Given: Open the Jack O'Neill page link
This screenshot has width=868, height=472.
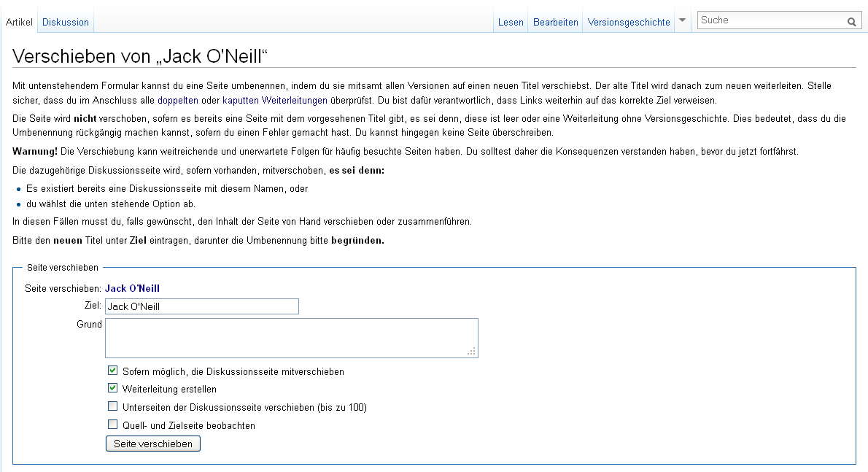Looking at the screenshot, I should coord(132,288).
